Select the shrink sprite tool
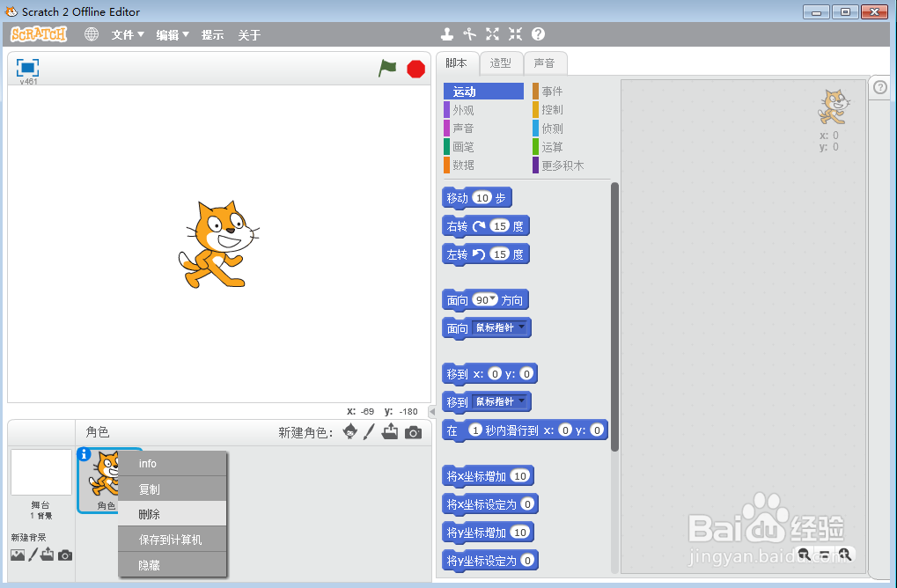Screen dimensions: 897x588 pos(516,34)
